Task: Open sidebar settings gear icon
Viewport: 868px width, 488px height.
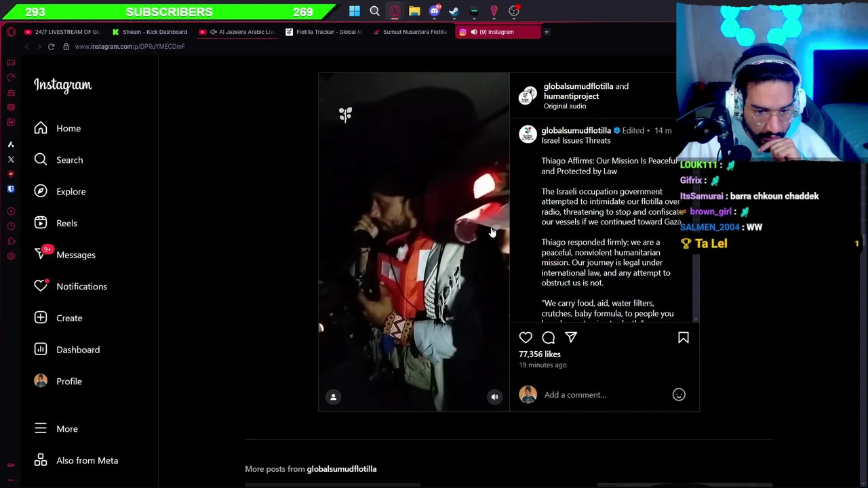Action: [11, 256]
